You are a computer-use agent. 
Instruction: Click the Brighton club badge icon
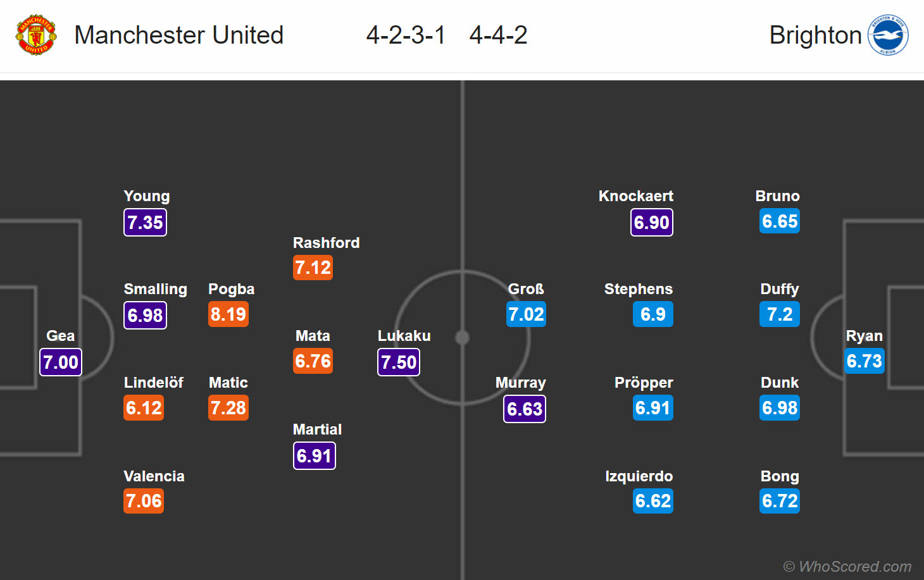[887, 35]
